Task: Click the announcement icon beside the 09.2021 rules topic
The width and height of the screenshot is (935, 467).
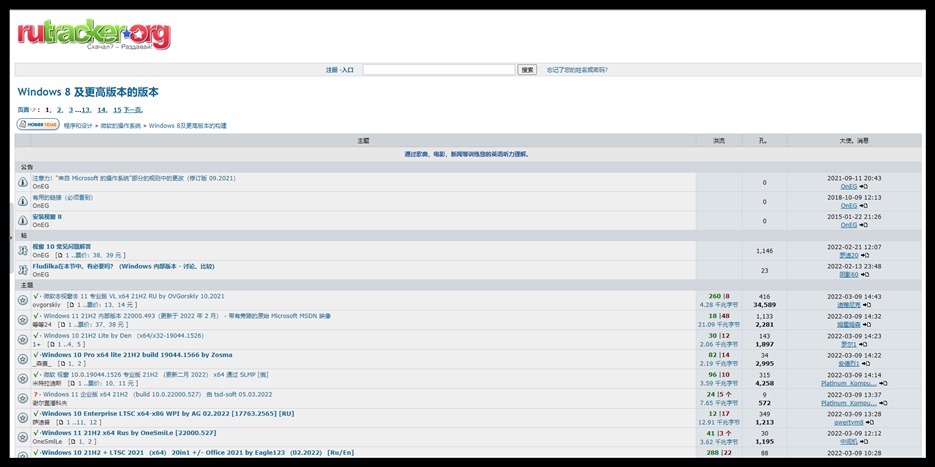Action: pos(23,182)
